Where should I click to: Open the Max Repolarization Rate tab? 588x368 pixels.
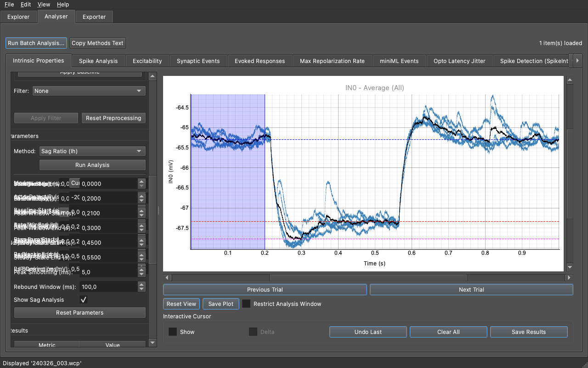click(333, 61)
